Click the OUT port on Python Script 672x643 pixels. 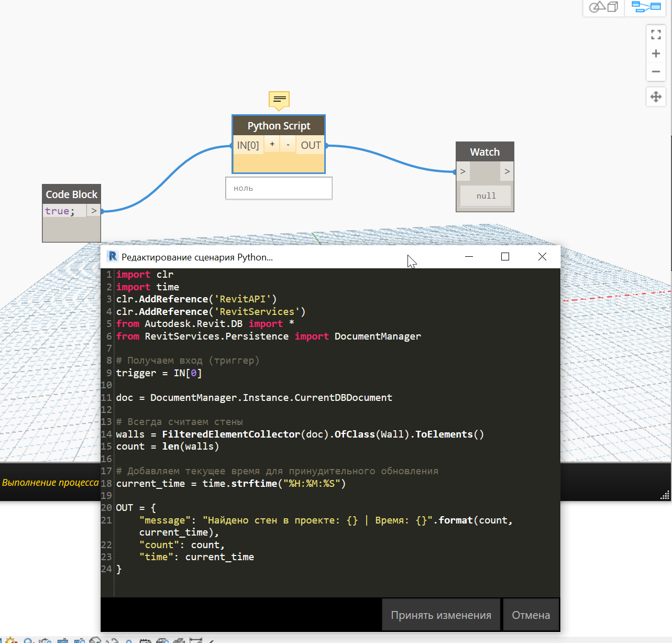click(x=311, y=145)
